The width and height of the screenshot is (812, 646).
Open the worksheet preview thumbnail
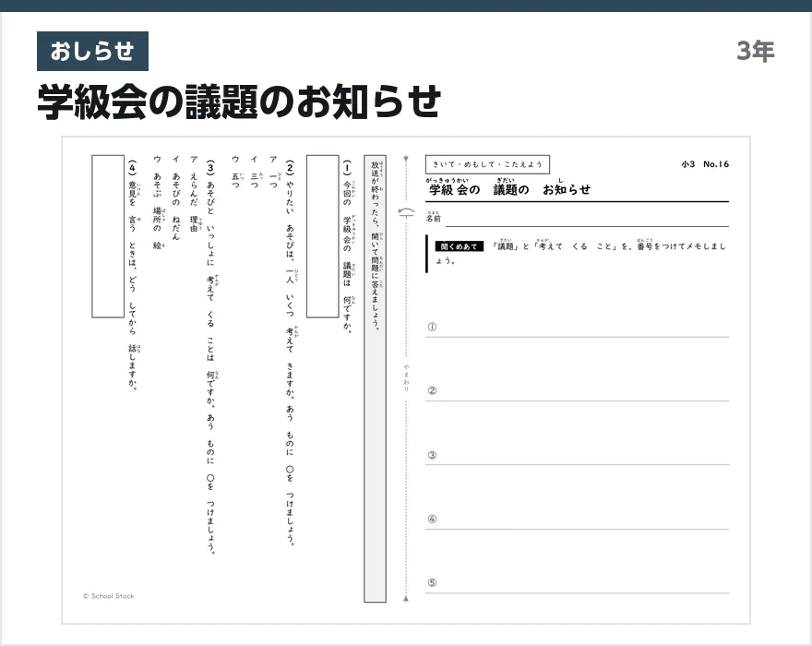click(406, 380)
